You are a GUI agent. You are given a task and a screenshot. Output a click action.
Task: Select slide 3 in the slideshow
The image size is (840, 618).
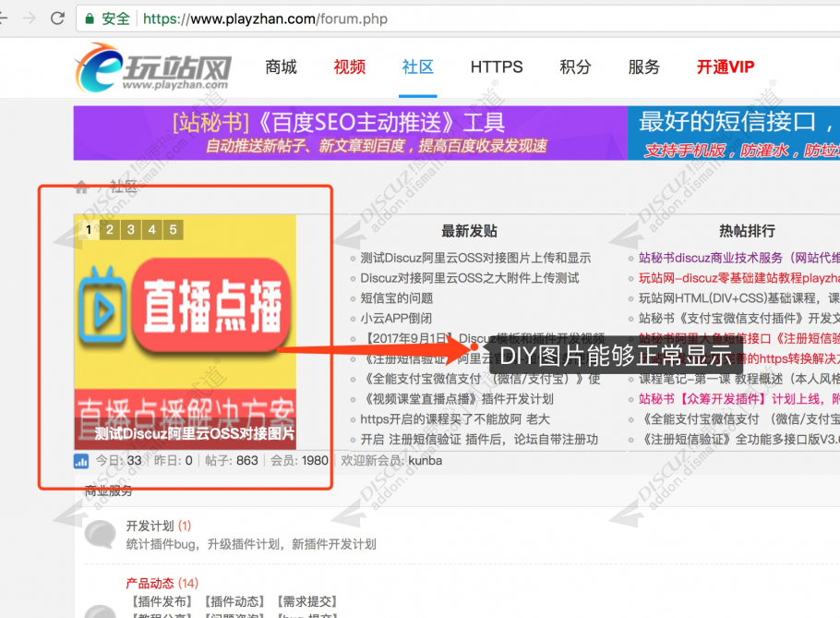click(131, 230)
